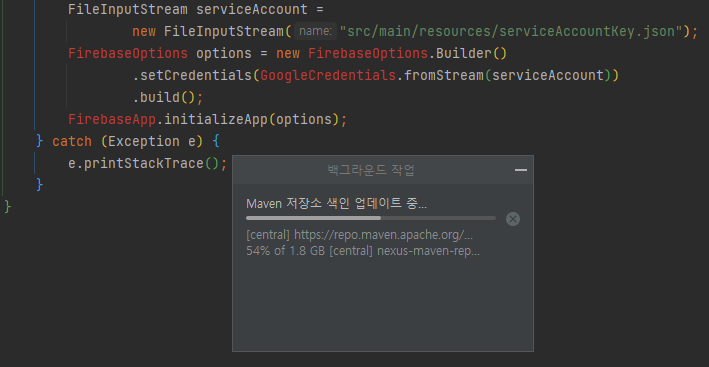709x367 pixels.
Task: Click the repo.maven.apache.org URL line
Action: (359, 235)
